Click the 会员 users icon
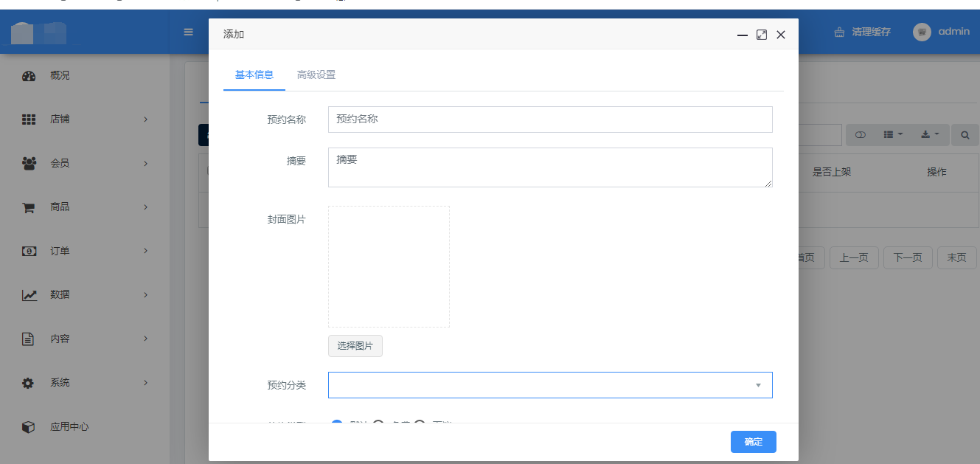Viewport: 980px width, 464px height. [29, 164]
